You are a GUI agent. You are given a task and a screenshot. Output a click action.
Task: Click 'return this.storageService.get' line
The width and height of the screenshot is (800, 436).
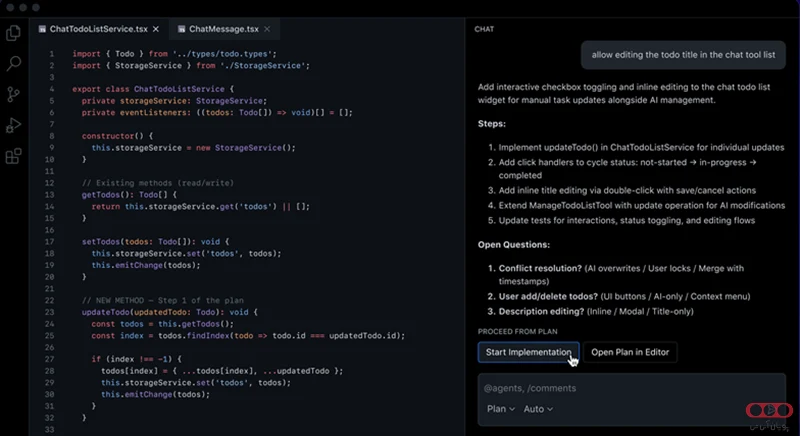(x=201, y=206)
